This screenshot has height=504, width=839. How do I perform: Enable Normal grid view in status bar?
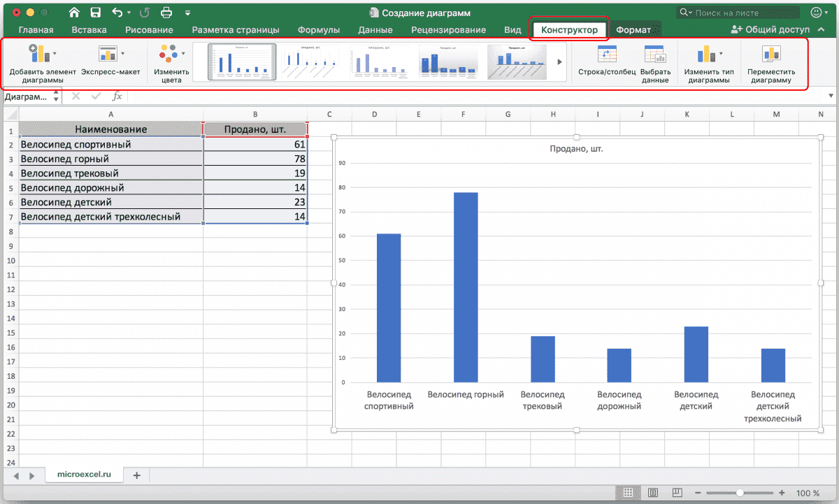click(x=629, y=493)
